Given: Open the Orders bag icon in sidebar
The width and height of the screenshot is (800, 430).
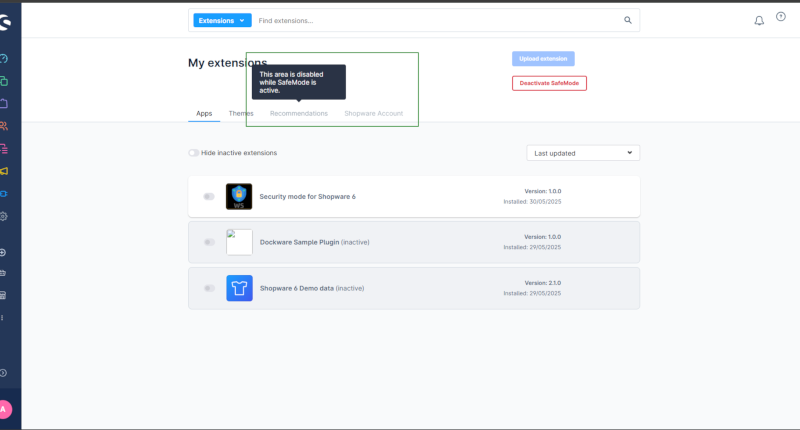Looking at the screenshot, I should click(4, 104).
